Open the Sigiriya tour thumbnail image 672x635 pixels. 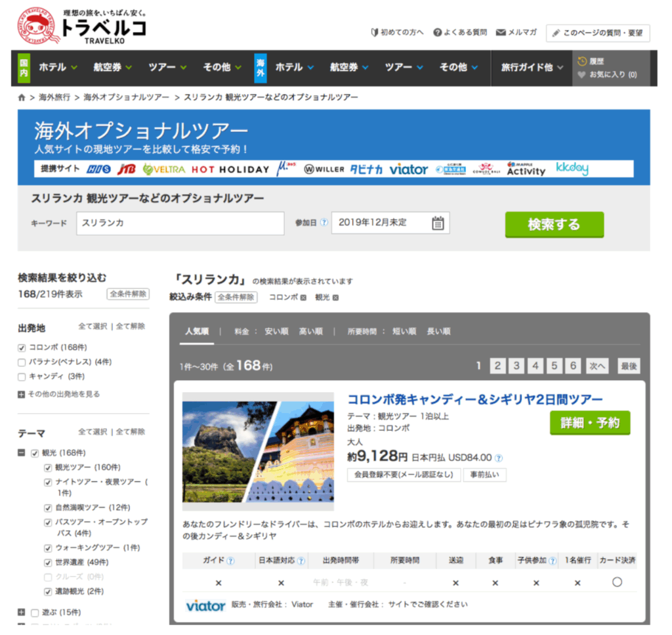pyautogui.click(x=258, y=452)
